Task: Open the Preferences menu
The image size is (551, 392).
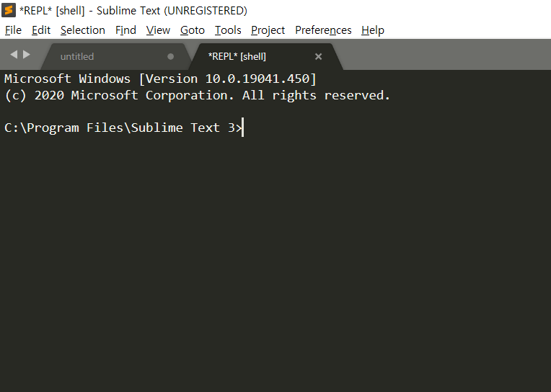Action: [323, 30]
